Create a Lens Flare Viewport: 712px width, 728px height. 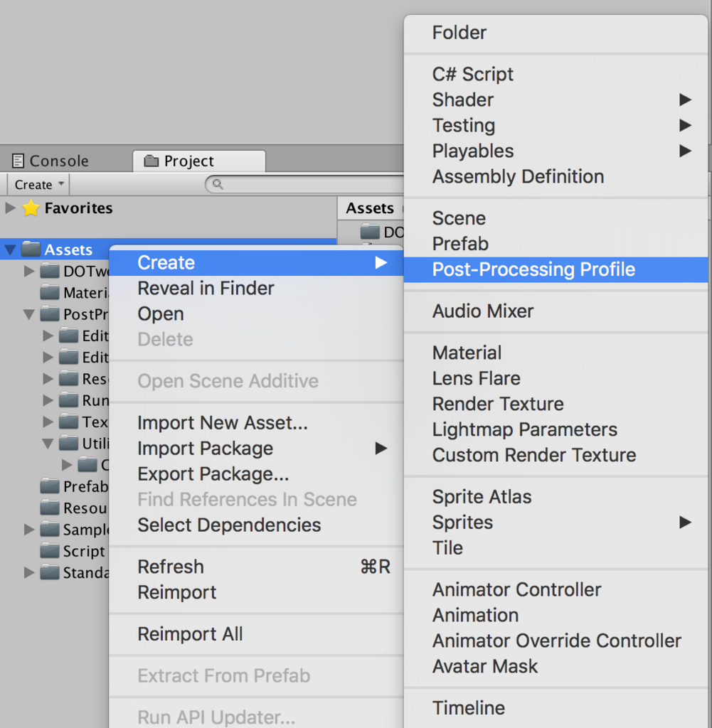click(556, 378)
